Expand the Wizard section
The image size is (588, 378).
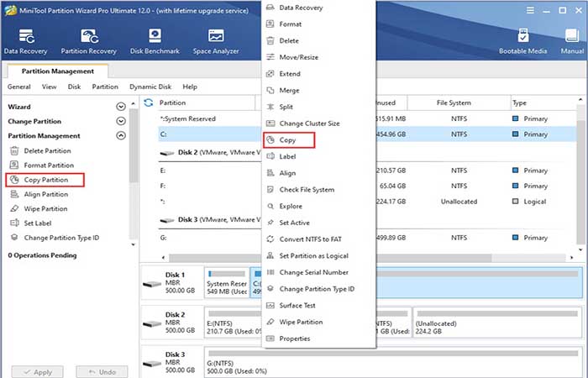(x=121, y=107)
